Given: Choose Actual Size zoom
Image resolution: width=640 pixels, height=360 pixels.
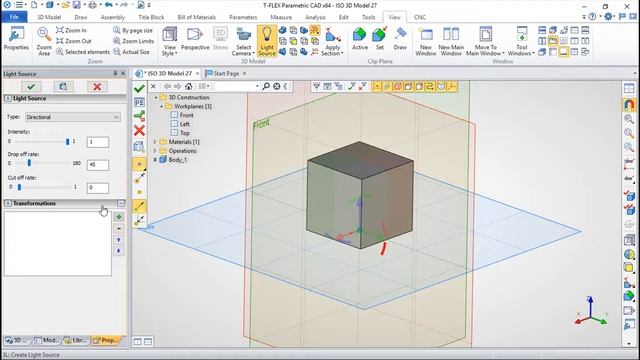Looking at the screenshot, I should (x=131, y=52).
